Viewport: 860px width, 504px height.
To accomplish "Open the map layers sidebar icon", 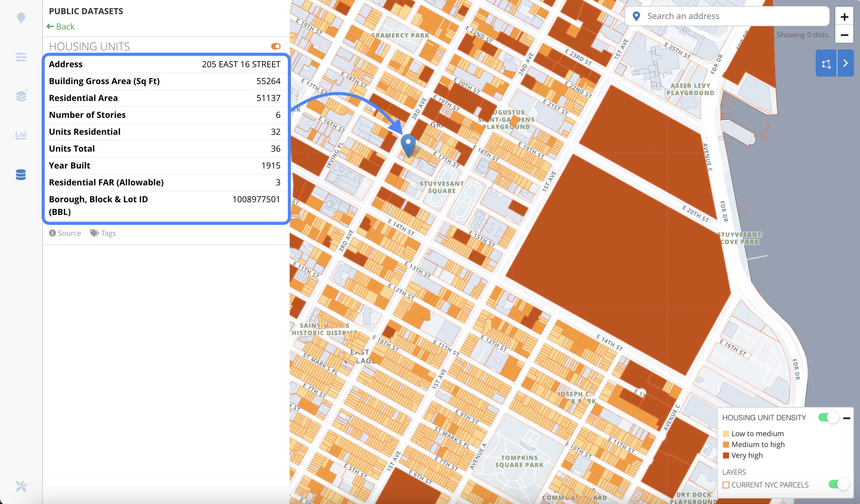I will point(21,96).
